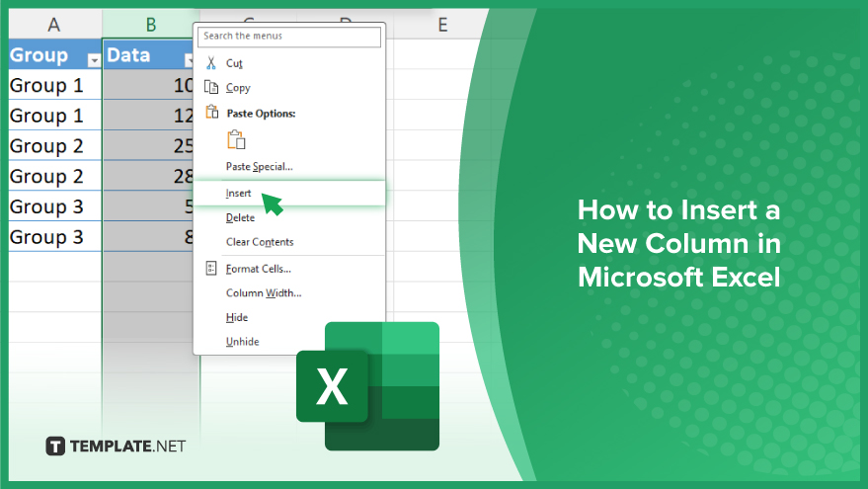The width and height of the screenshot is (868, 489).
Task: Click the first Group 3 cell
Action: [x=54, y=206]
